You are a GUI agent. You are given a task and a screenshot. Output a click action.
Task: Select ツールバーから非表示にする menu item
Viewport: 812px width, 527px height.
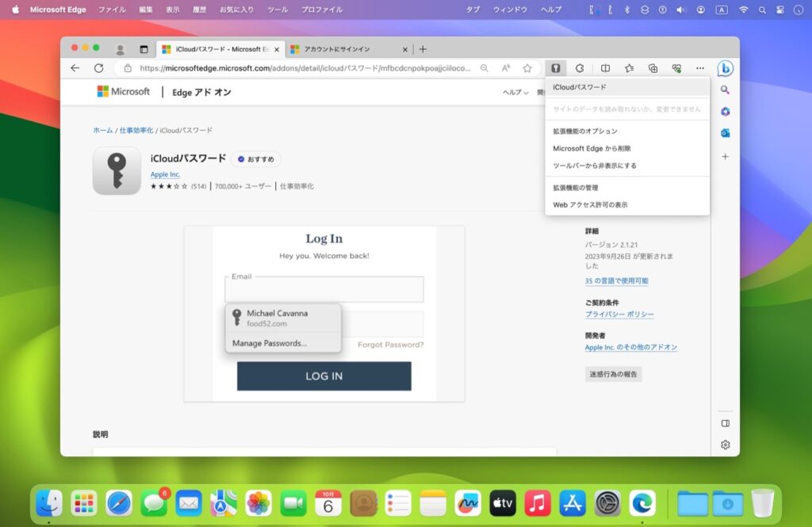pos(627,165)
